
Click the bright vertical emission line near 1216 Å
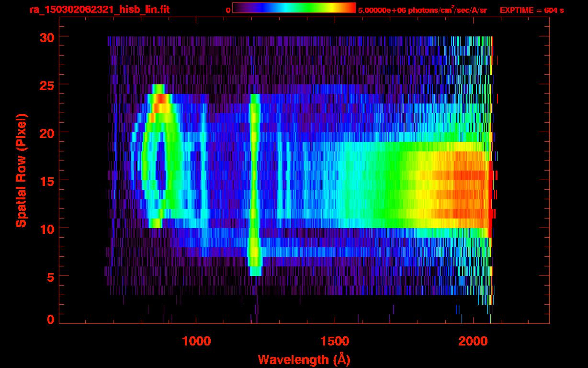pos(255,184)
